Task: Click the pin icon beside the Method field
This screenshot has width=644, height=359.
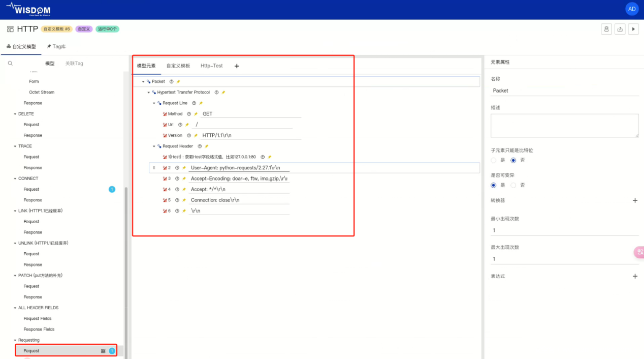Action: (x=196, y=114)
